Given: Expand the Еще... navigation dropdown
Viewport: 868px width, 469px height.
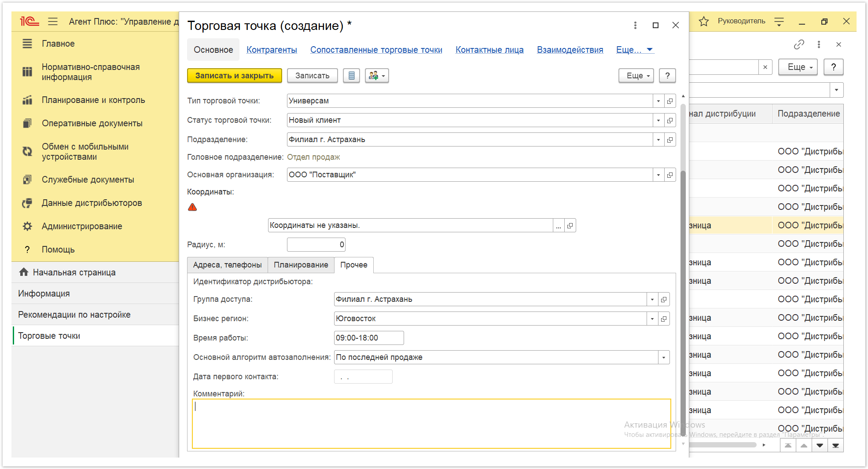Looking at the screenshot, I should 635,50.
